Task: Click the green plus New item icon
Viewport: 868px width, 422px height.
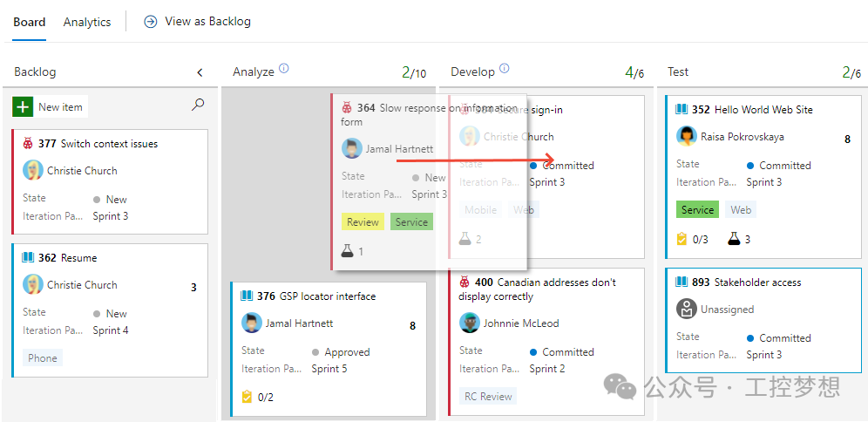Action: (22, 107)
